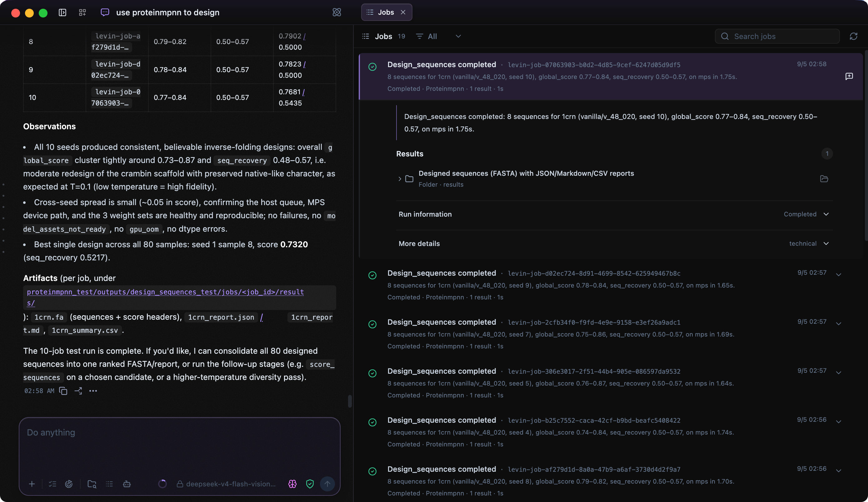Viewport: 868px width, 502px height.
Task: Click the plus attach icon in composer
Action: click(32, 484)
